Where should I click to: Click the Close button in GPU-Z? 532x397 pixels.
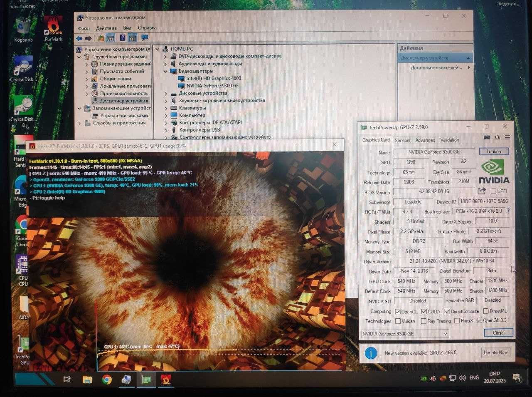tap(498, 332)
